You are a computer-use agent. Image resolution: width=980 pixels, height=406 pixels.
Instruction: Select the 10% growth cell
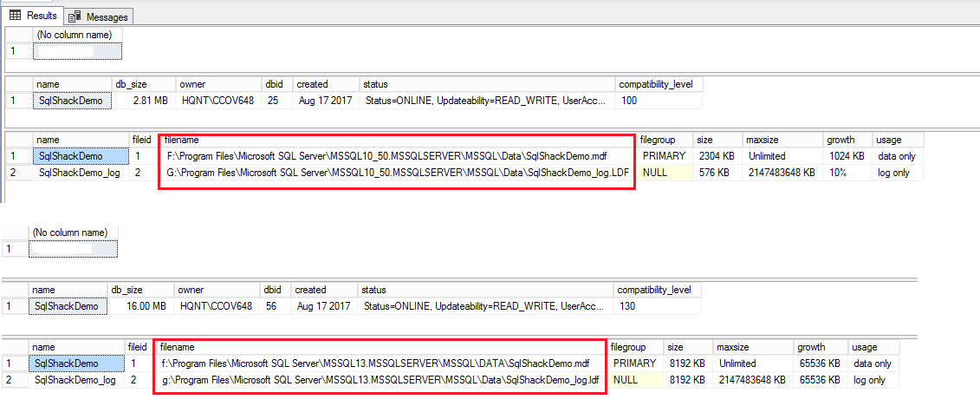pos(849,172)
